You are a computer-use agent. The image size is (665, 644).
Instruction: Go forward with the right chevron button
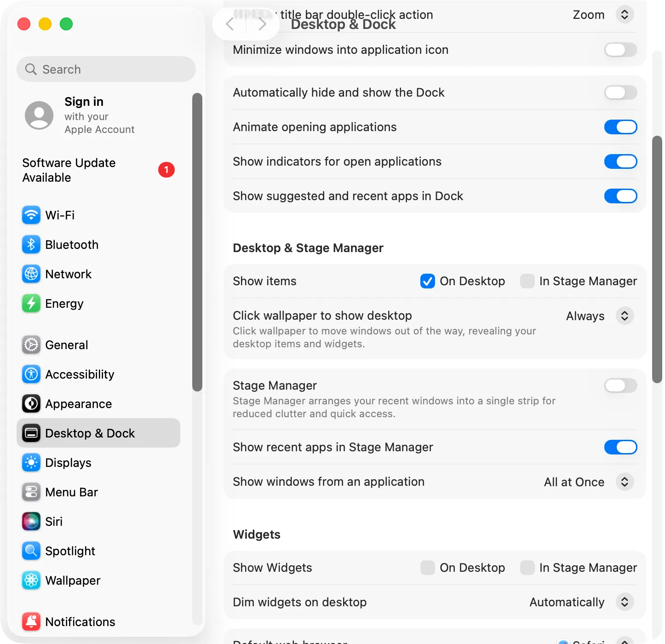(263, 24)
